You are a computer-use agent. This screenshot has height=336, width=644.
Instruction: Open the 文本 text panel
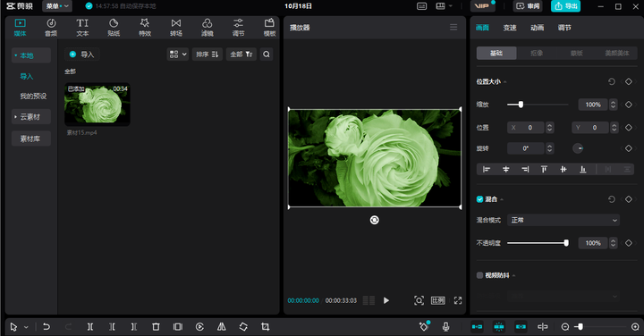click(82, 28)
